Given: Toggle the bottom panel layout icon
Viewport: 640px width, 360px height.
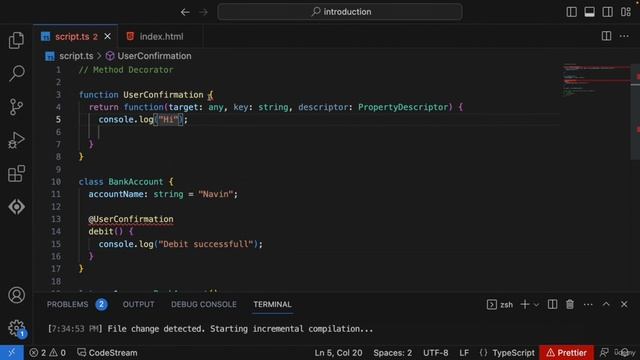Looking at the screenshot, I should pos(589,12).
